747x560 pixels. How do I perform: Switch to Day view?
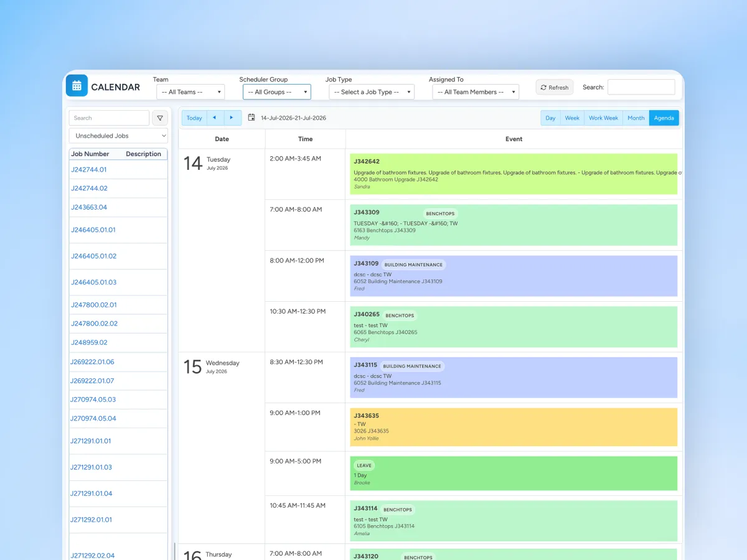click(550, 118)
